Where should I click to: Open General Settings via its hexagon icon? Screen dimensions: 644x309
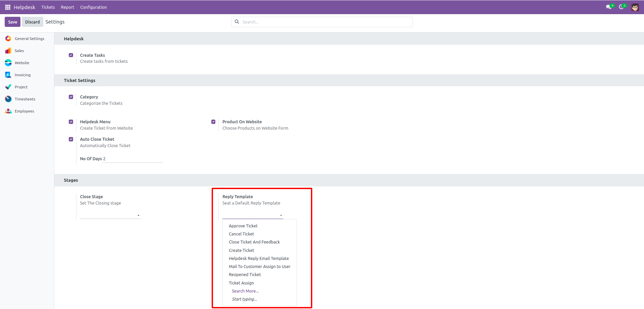coord(8,39)
